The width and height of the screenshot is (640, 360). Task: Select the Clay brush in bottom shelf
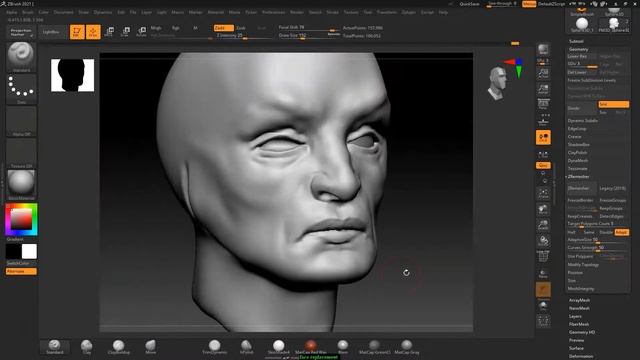87,347
